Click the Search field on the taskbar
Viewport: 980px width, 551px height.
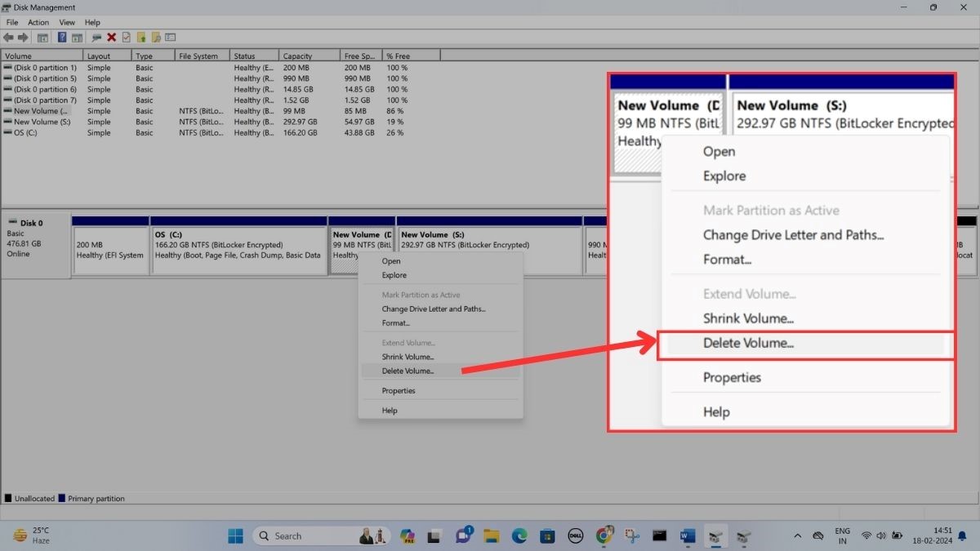pos(322,535)
